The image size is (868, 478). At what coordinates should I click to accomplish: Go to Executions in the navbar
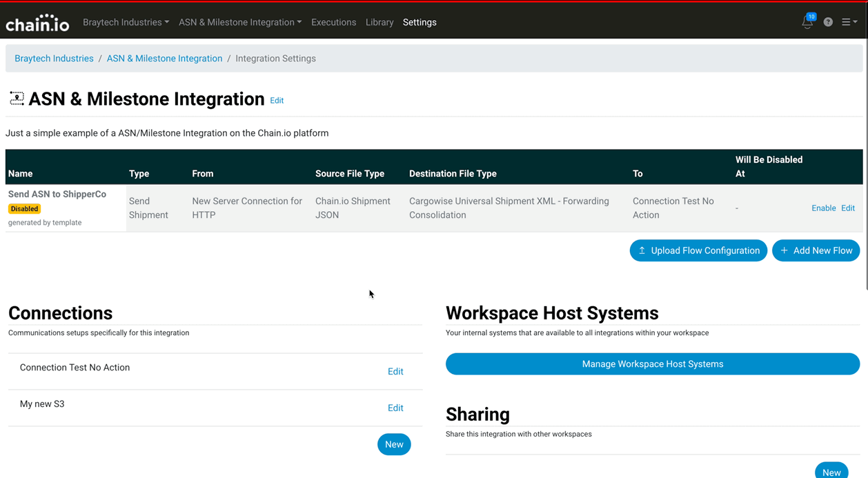[333, 22]
